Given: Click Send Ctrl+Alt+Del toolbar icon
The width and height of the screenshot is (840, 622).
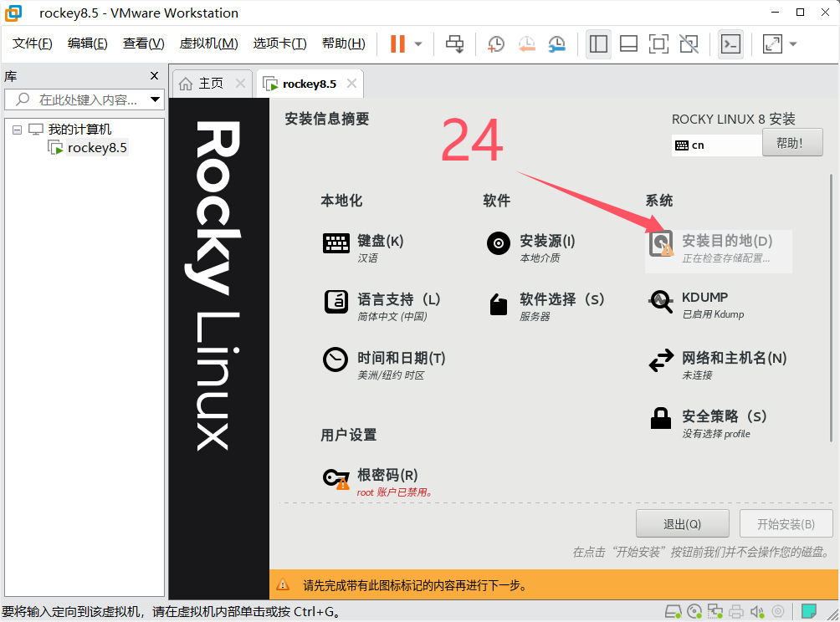Looking at the screenshot, I should coord(454,43).
